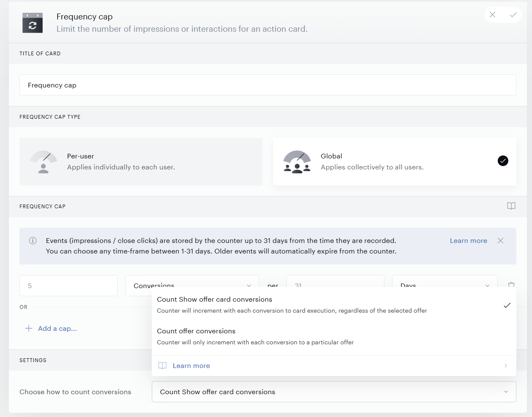Delete the cap with the trash icon
Image resolution: width=532 pixels, height=417 pixels.
(511, 285)
